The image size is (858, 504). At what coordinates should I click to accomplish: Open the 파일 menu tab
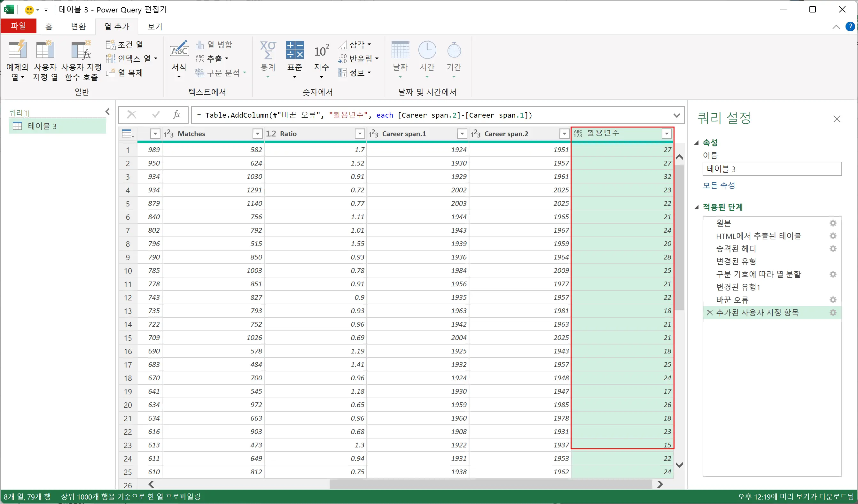click(x=19, y=26)
